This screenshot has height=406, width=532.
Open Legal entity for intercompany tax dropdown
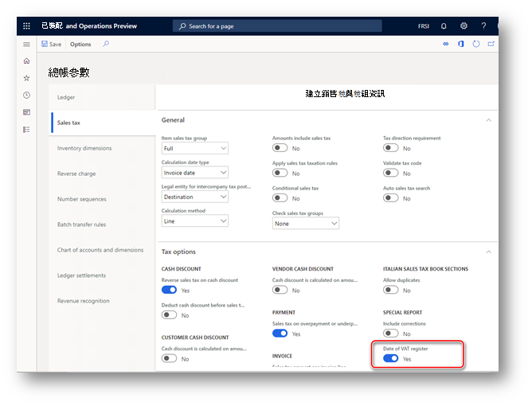pos(195,197)
